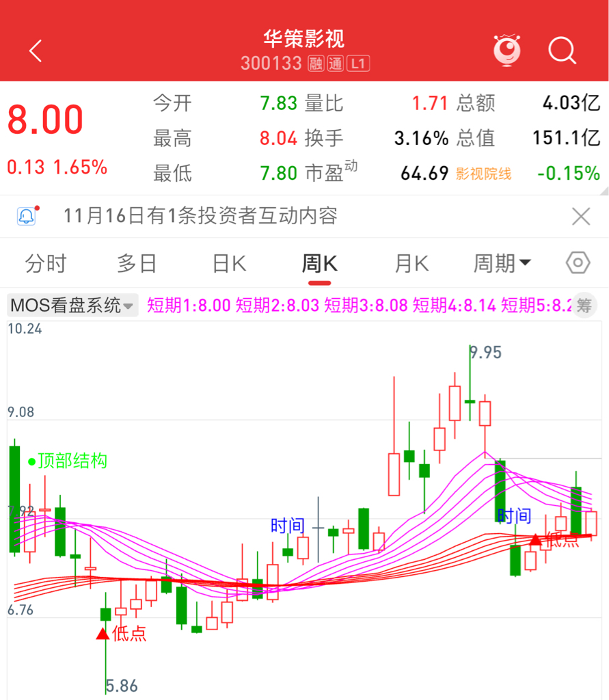Tap the 筹 chip distribution button
Screen dimensions: 609x700
pyautogui.click(x=584, y=306)
